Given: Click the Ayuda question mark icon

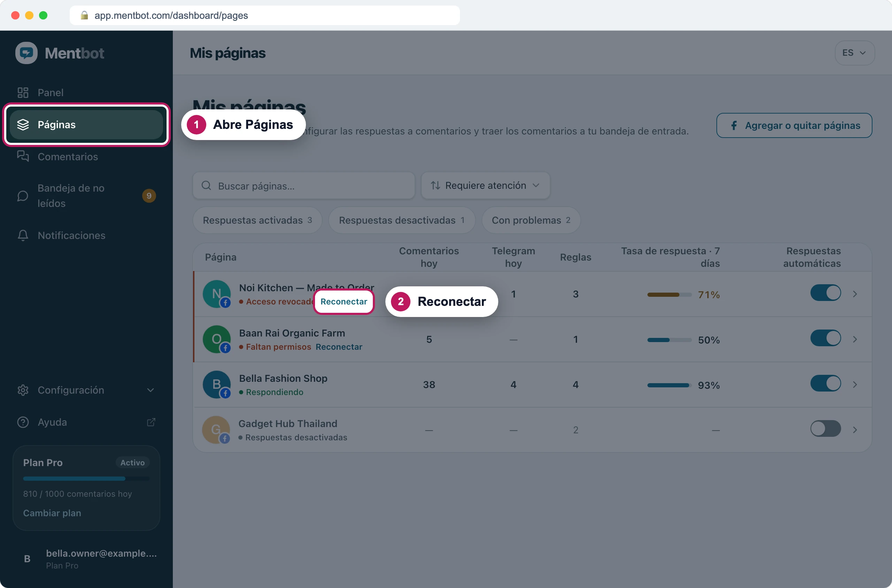Looking at the screenshot, I should coord(23,422).
